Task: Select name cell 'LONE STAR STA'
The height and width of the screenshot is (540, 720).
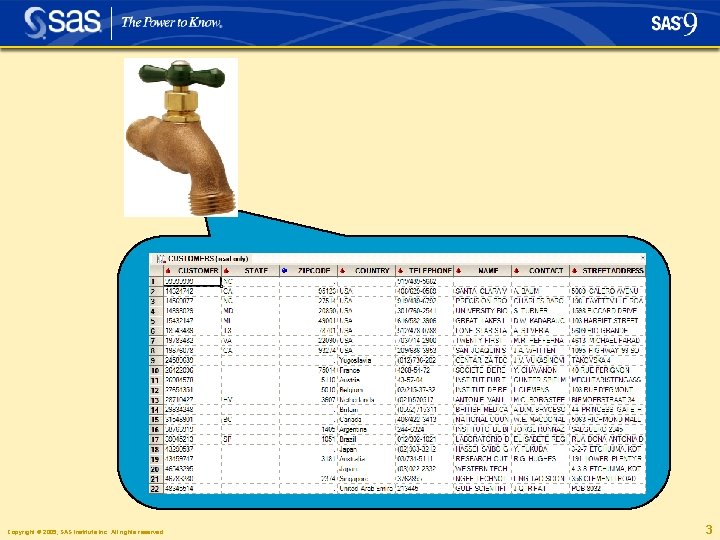Action: click(482, 331)
